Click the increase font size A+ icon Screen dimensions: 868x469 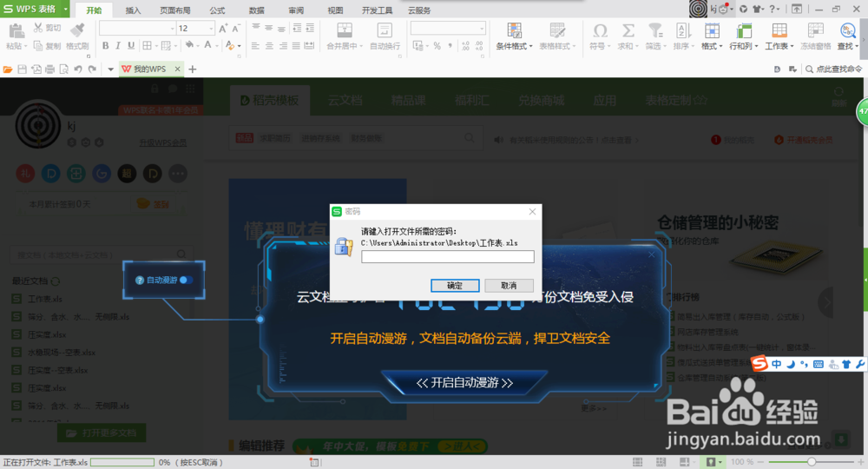[223, 29]
